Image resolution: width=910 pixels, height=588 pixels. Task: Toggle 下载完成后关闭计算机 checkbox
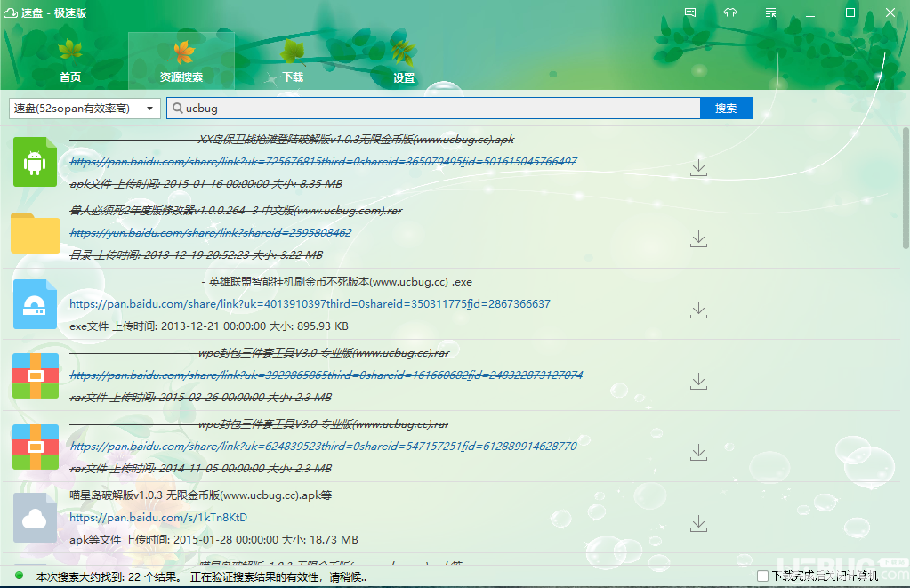pos(762,576)
